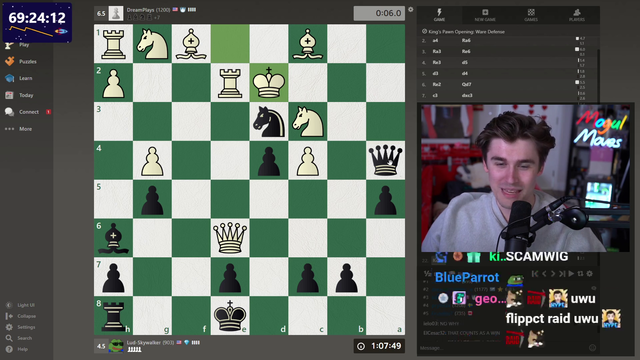Image resolution: width=640 pixels, height=360 pixels.
Task: Select the white pawn on g4
Action: 152,160
